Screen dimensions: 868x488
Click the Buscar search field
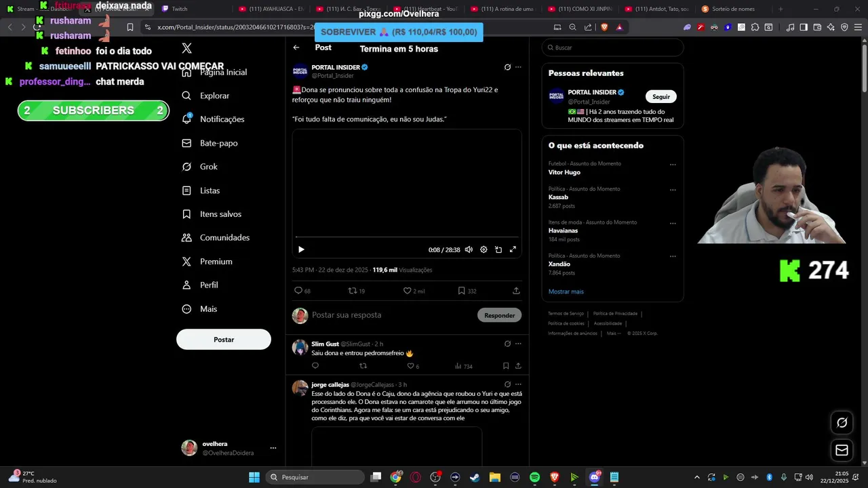pos(612,47)
